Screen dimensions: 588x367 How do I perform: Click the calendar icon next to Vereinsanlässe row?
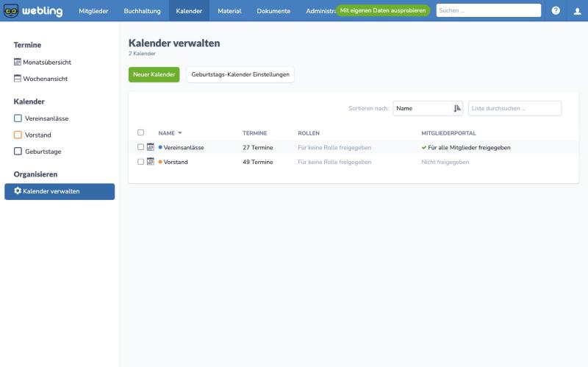(x=151, y=147)
